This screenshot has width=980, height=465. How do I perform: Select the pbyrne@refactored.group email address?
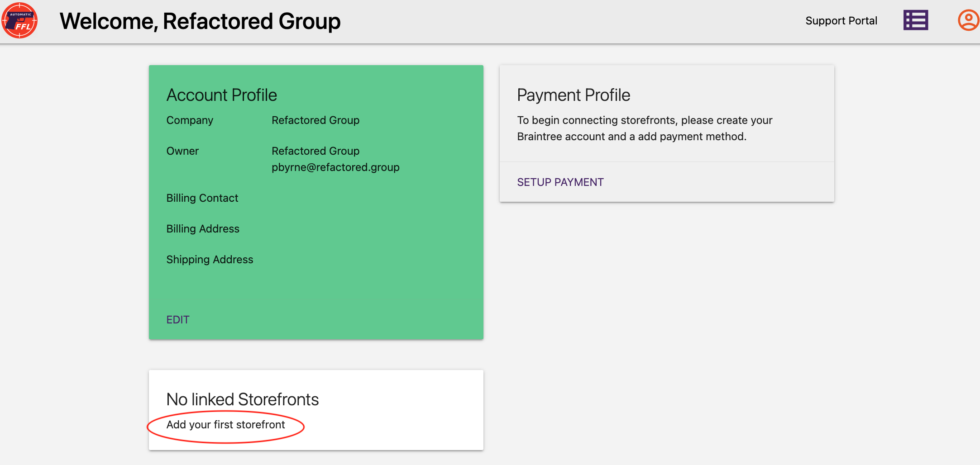point(335,167)
